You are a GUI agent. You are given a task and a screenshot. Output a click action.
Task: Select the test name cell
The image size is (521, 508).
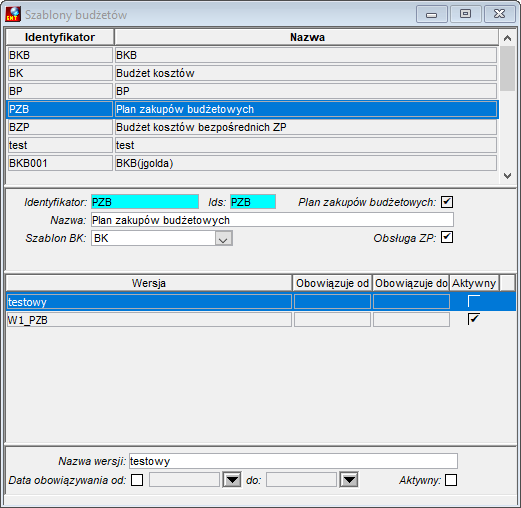[x=306, y=145]
